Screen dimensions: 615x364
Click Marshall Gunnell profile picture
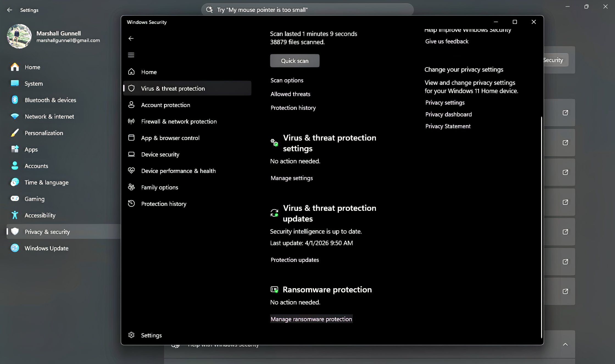tap(19, 36)
